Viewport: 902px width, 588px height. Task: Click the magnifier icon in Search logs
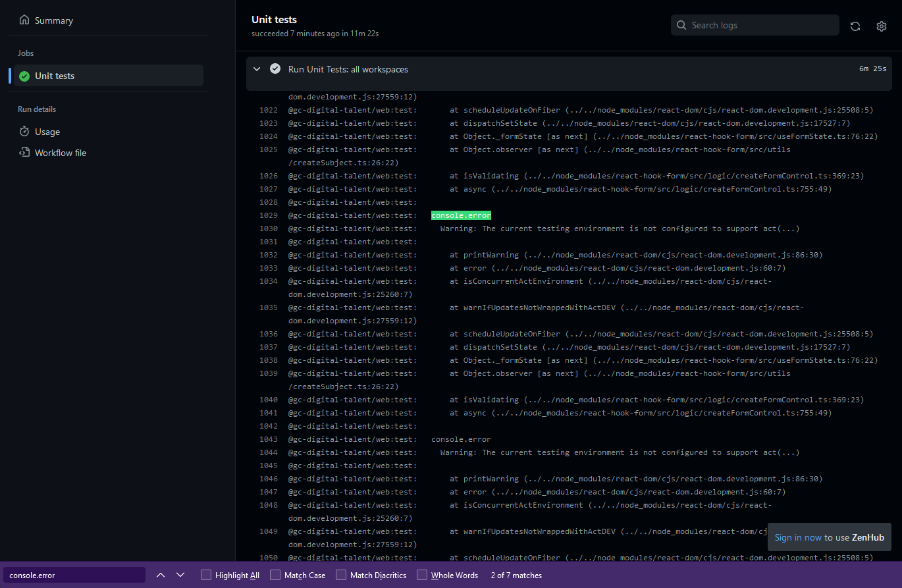point(682,25)
